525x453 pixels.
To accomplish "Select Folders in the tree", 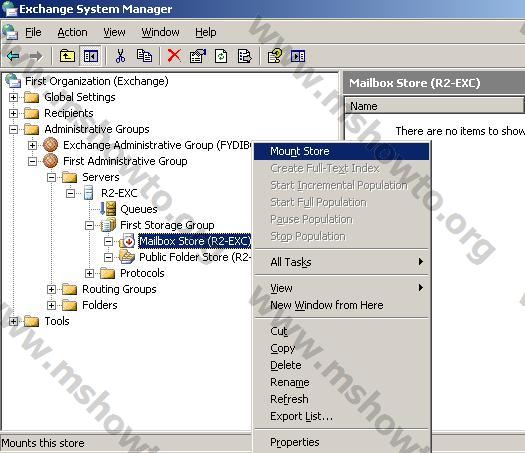I will tap(100, 305).
